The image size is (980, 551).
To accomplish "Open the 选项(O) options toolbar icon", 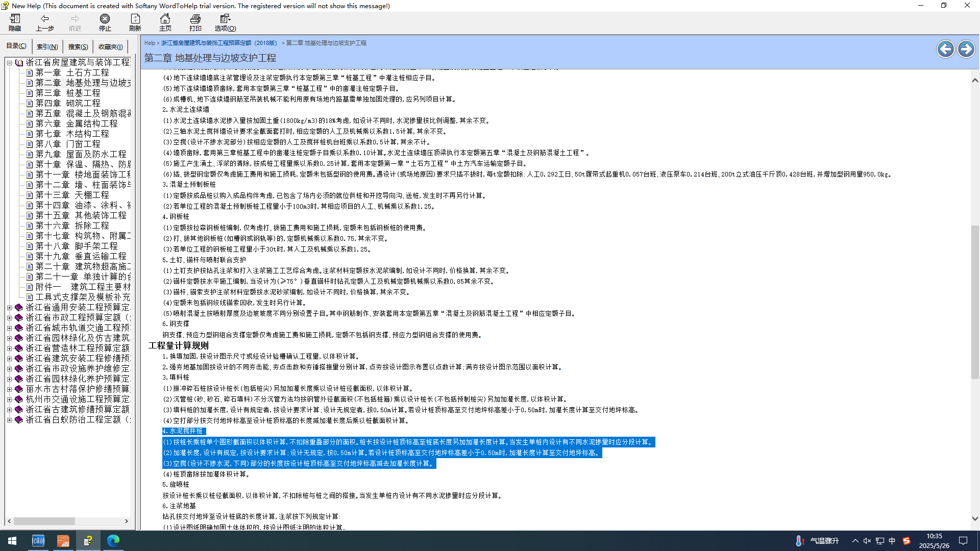I will coord(225,23).
